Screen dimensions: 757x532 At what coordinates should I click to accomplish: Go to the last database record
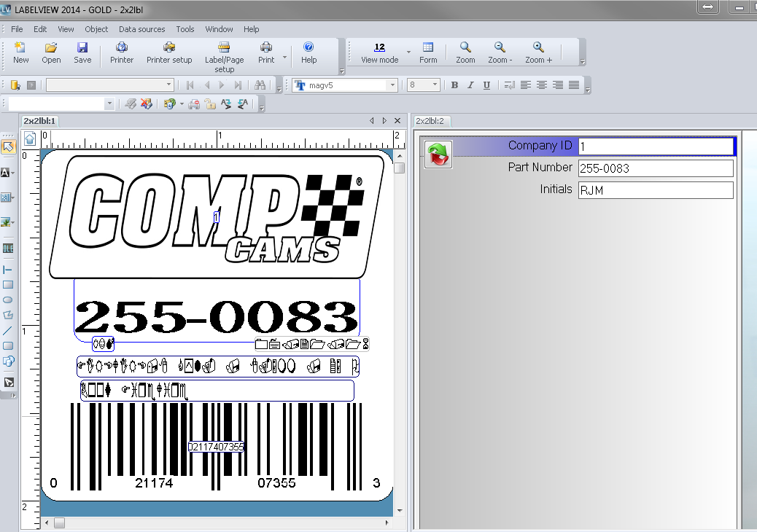click(238, 85)
